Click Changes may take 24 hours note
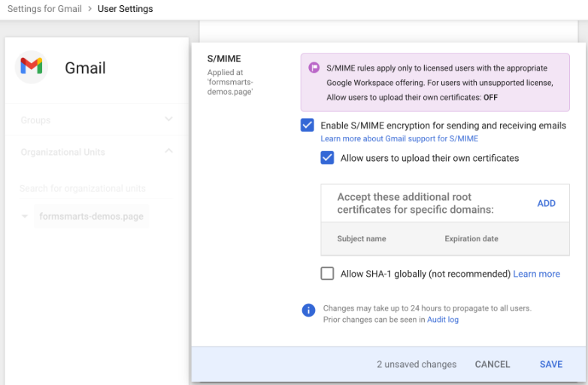The height and width of the screenshot is (385, 588). coord(427,308)
